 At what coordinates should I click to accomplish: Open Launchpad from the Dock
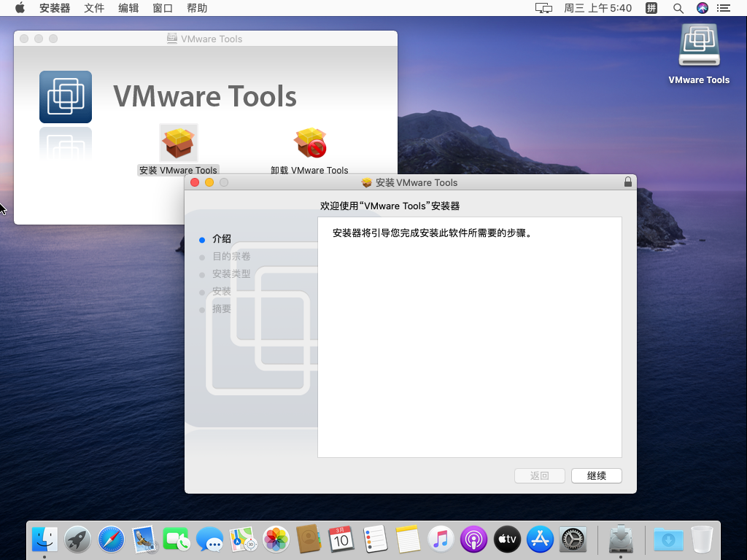tap(78, 540)
